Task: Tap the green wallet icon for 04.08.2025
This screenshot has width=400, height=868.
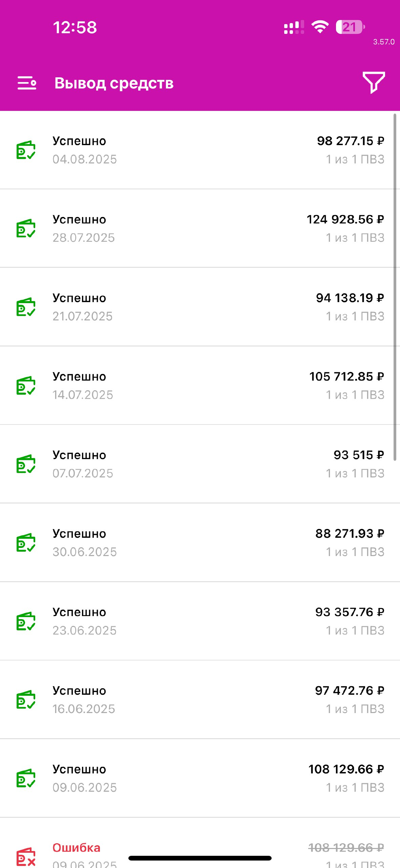Action: 26,150
